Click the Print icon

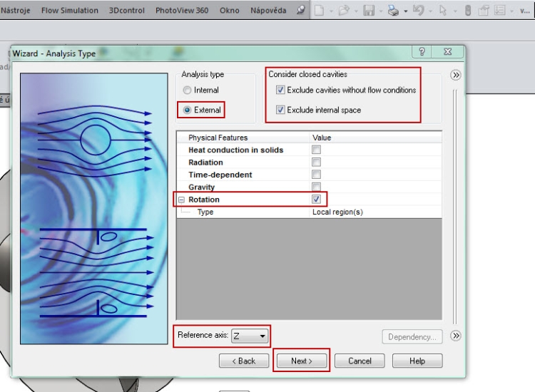(393, 11)
